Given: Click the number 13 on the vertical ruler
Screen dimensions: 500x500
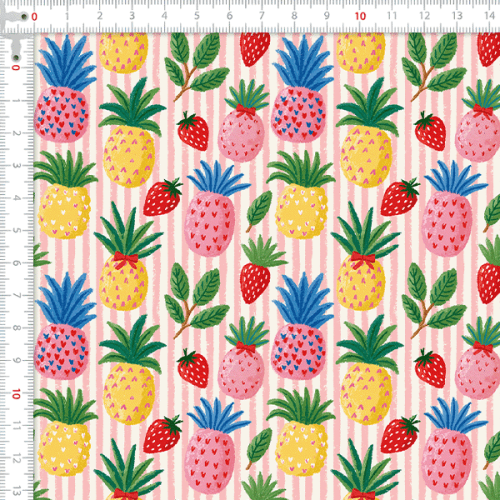Looking at the screenshot, I should [16, 491].
